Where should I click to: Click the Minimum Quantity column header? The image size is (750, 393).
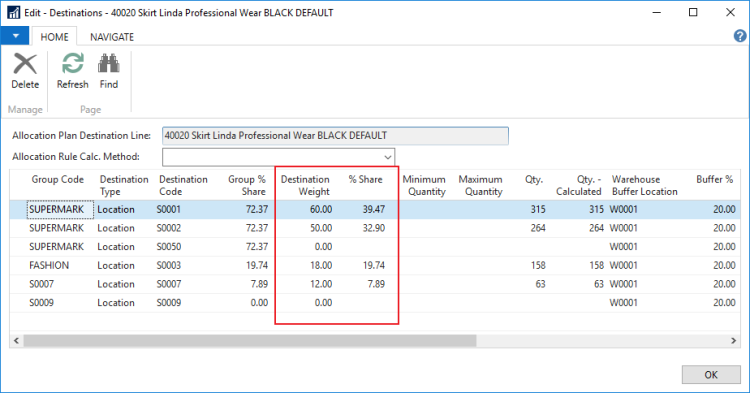click(x=424, y=186)
